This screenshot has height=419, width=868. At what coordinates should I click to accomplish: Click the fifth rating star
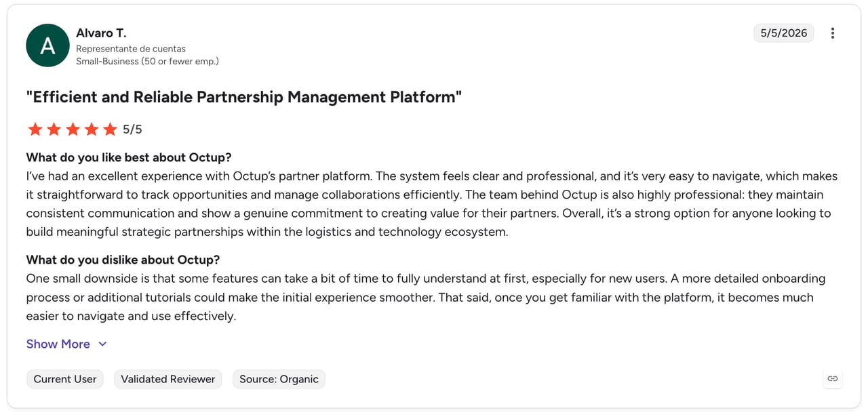tap(110, 129)
